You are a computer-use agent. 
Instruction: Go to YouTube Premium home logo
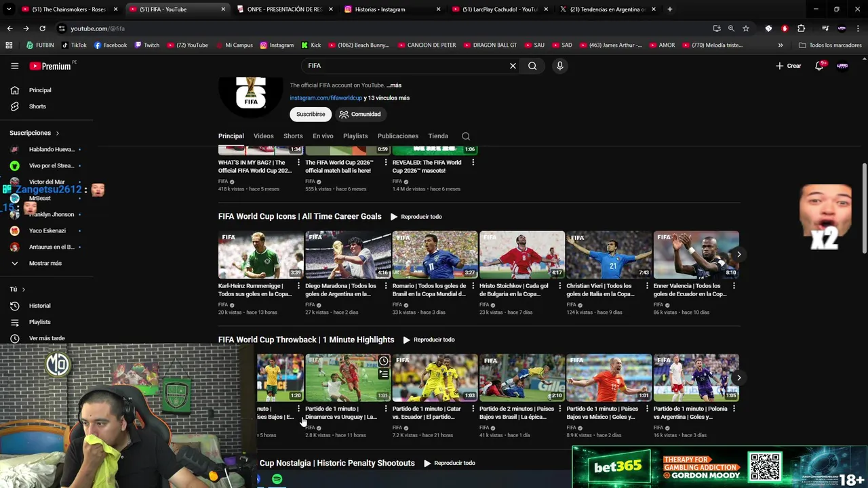pyautogui.click(x=50, y=66)
